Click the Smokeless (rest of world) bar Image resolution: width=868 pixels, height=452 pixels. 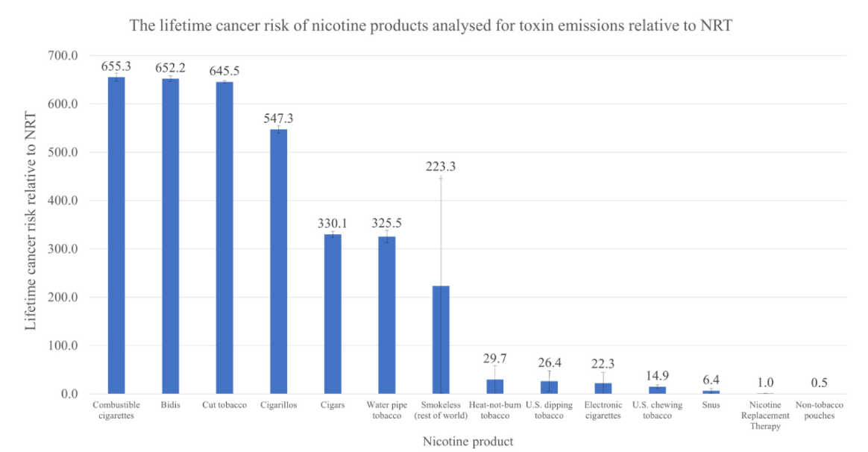441,339
